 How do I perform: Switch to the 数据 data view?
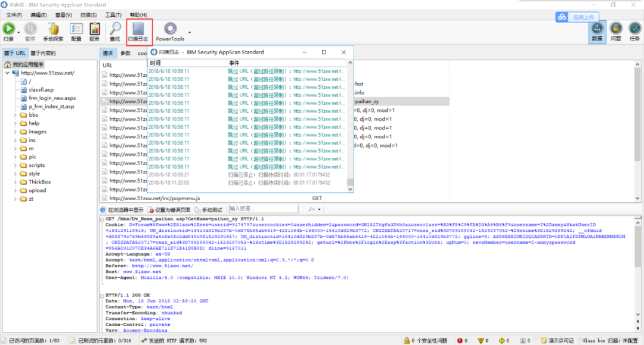pos(597,32)
